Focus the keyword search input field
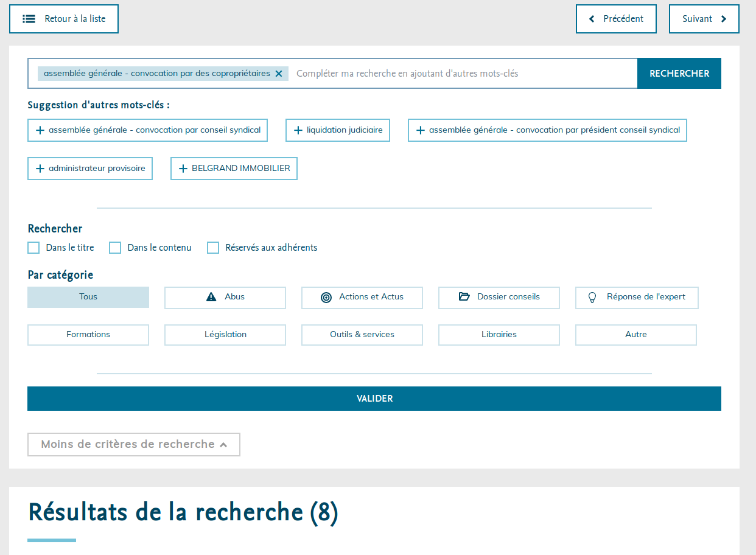This screenshot has width=756, height=555. (463, 74)
